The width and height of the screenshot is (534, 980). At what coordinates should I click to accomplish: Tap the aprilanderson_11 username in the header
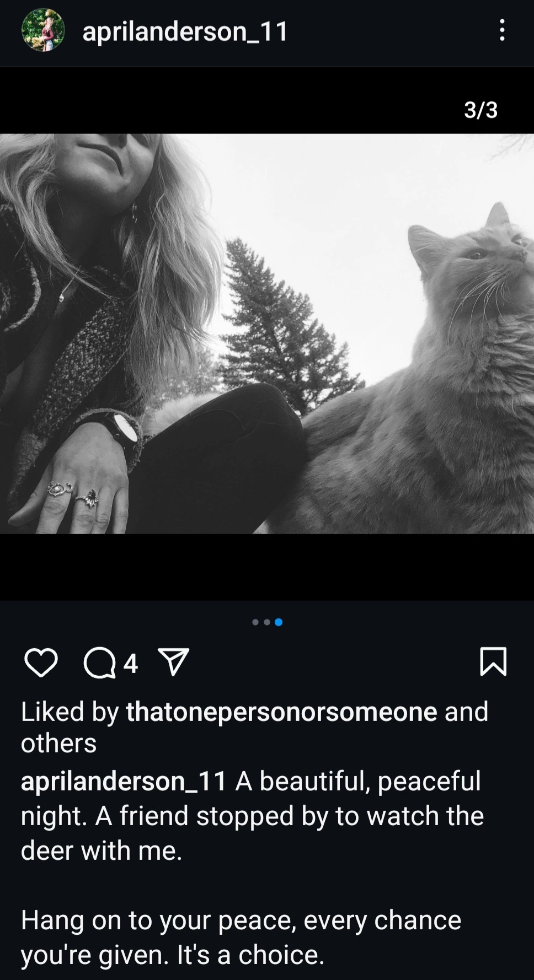coord(185,31)
